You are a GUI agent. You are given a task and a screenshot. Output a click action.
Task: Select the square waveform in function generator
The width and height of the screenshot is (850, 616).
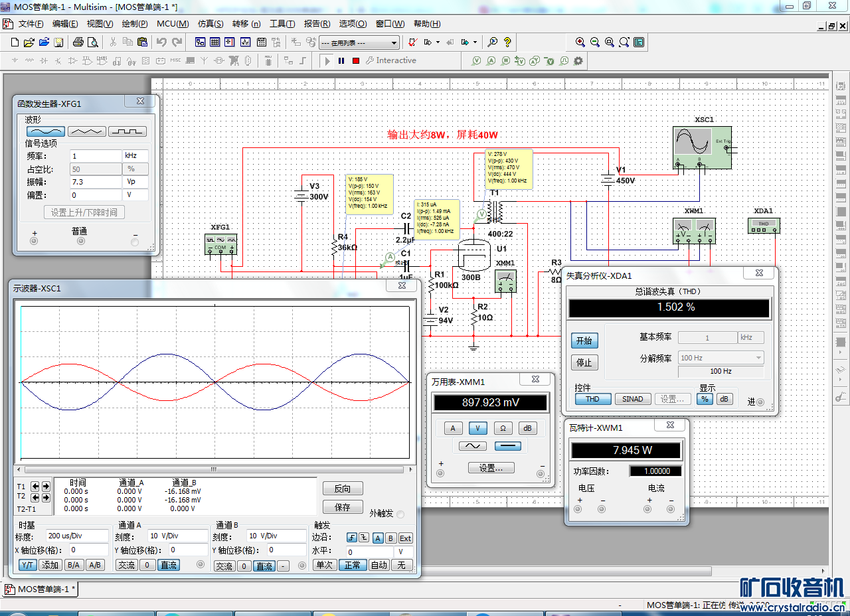(x=127, y=131)
